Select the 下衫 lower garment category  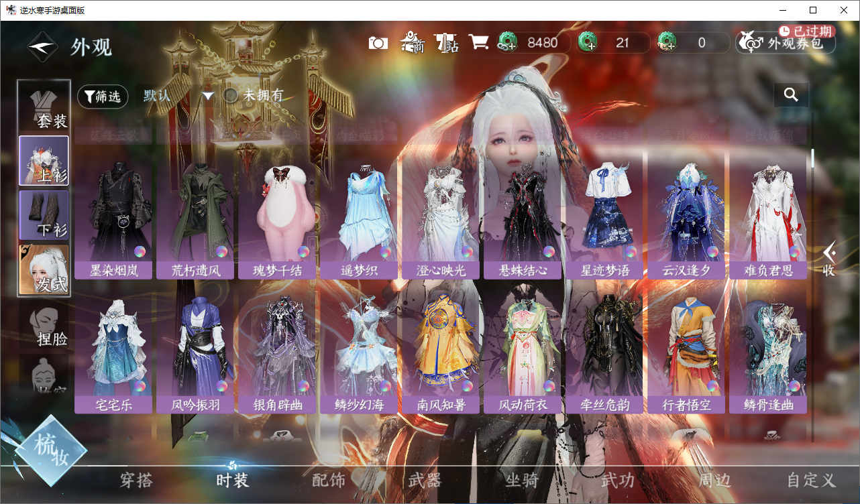[44, 215]
